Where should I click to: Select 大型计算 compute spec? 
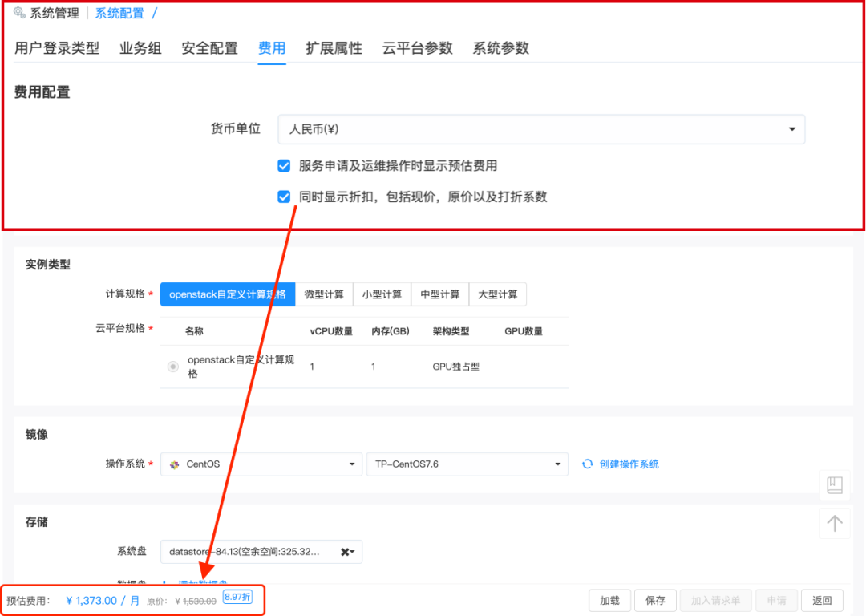498,294
